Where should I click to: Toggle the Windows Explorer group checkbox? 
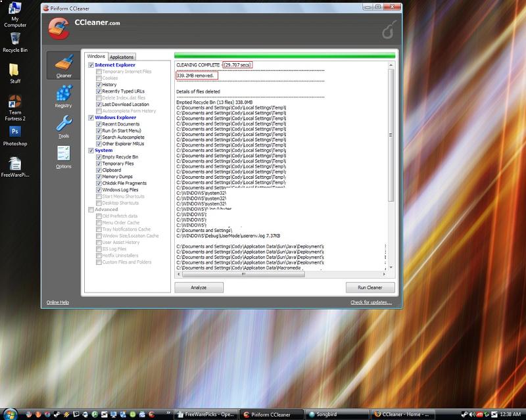point(91,118)
